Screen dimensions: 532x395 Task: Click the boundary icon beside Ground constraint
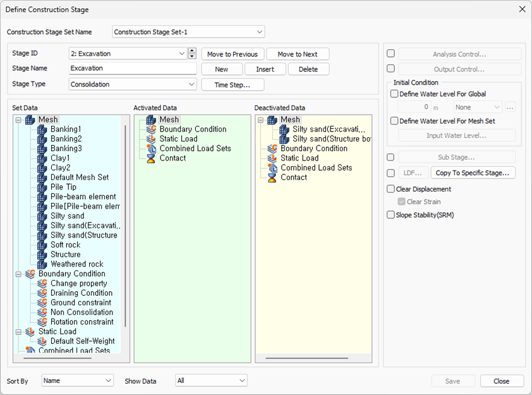pyautogui.click(x=42, y=303)
